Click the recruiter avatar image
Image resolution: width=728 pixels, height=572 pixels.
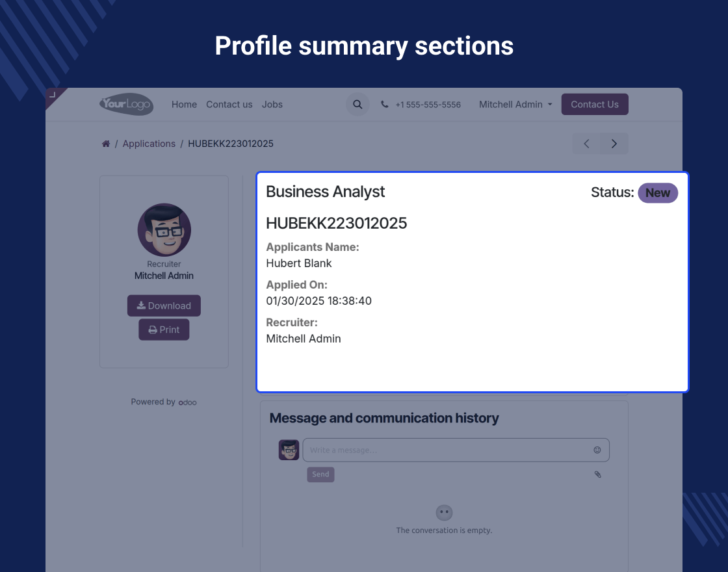tap(164, 230)
